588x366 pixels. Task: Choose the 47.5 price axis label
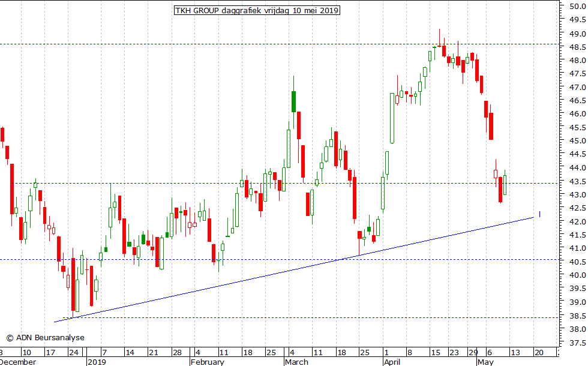[577, 73]
